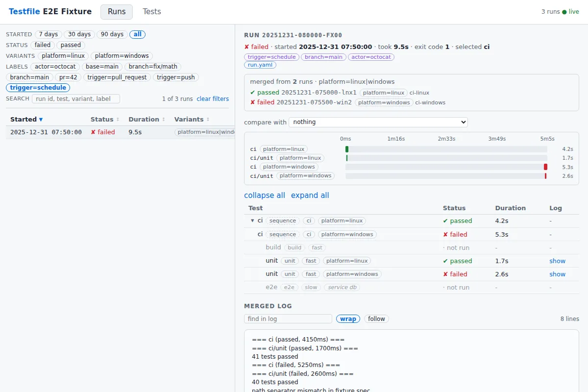Click the build test row name

[x=273, y=247]
